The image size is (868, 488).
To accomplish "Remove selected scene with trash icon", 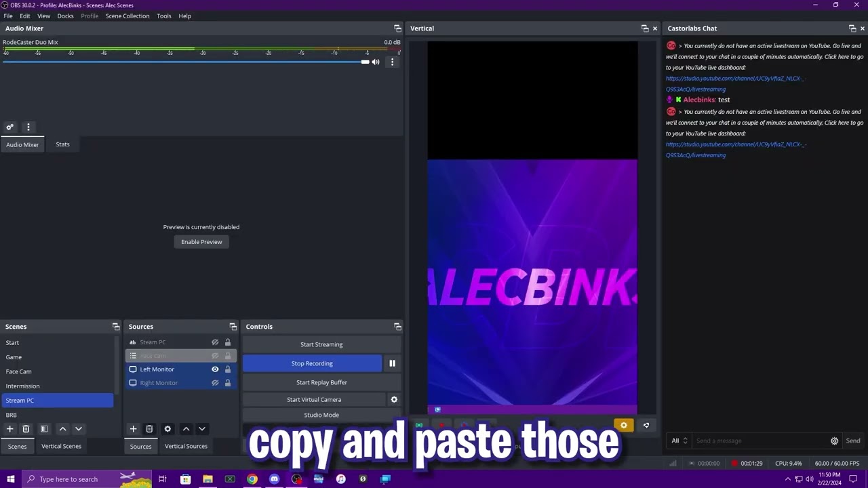I will click(26, 429).
